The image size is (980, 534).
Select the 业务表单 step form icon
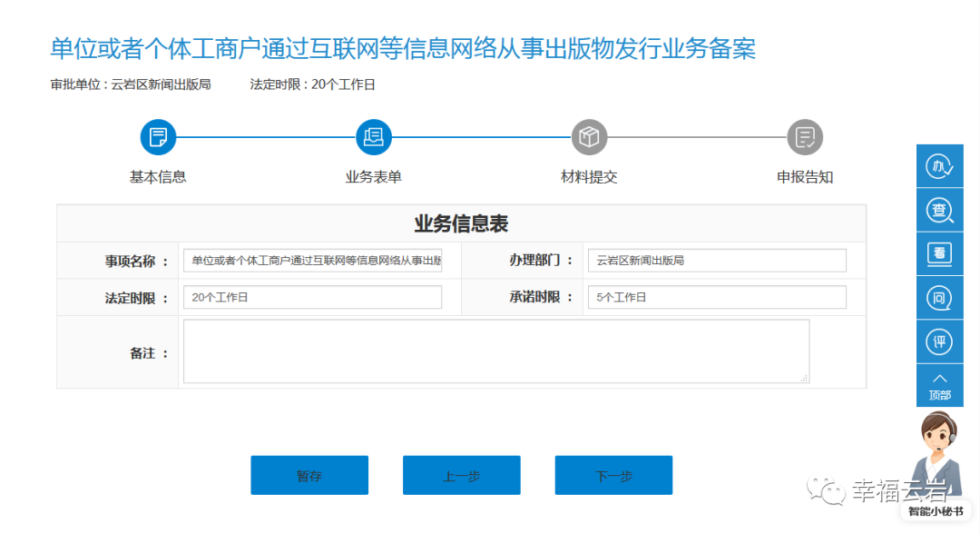click(373, 136)
